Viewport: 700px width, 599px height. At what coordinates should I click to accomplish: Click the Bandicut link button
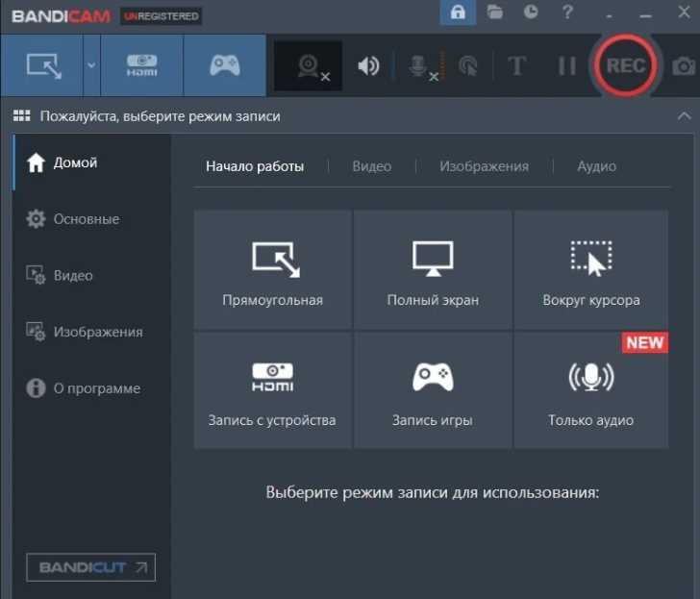point(91,567)
